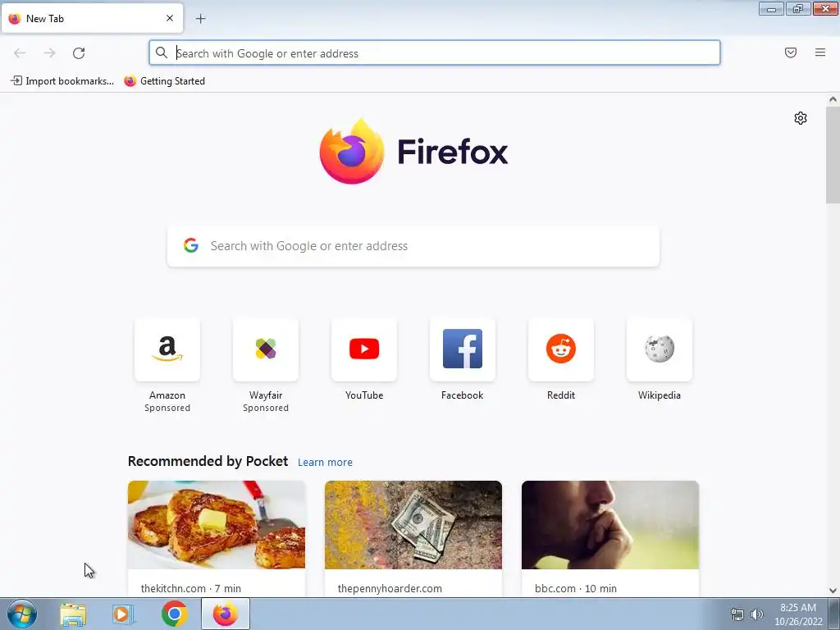
Task: Open Windows Explorer from the taskbar
Action: [x=73, y=614]
